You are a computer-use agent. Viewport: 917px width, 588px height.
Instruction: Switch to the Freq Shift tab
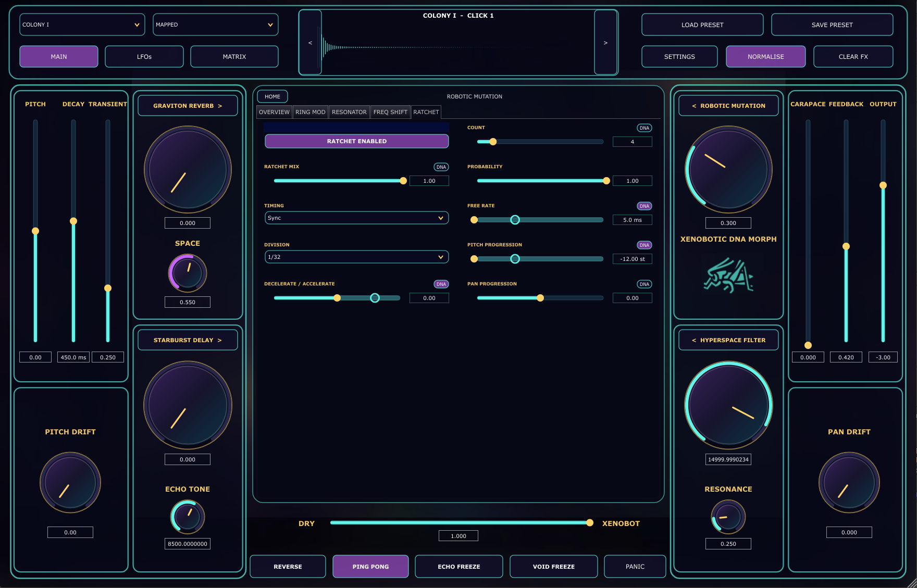(390, 112)
